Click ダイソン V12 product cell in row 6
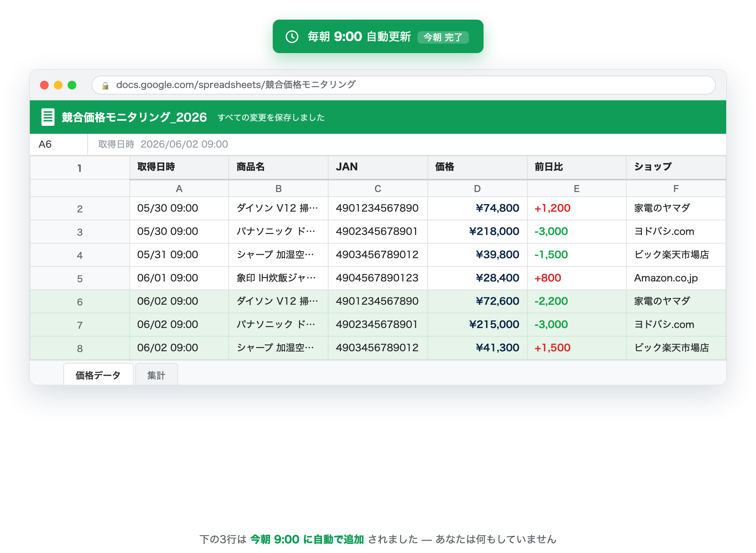 tap(278, 301)
